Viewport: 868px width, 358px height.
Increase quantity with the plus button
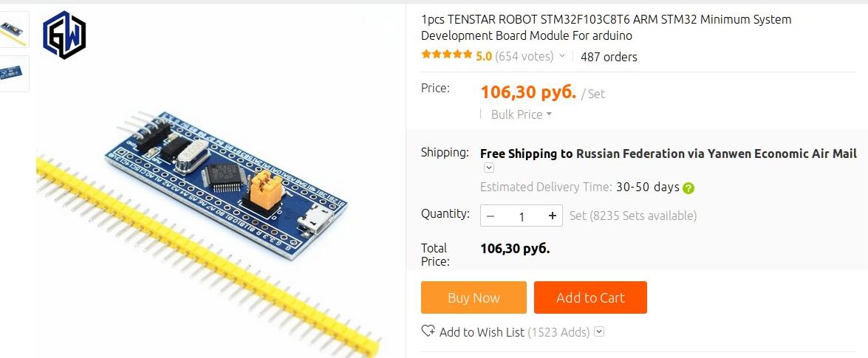[x=552, y=216]
